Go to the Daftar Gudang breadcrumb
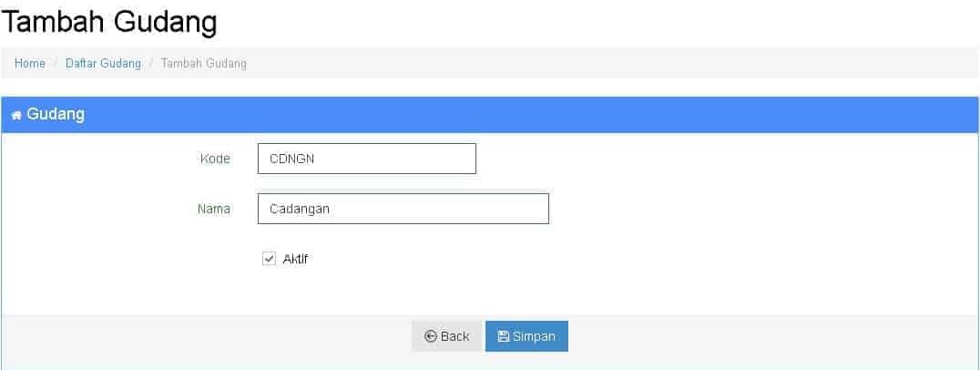The image size is (980, 370). (x=103, y=64)
